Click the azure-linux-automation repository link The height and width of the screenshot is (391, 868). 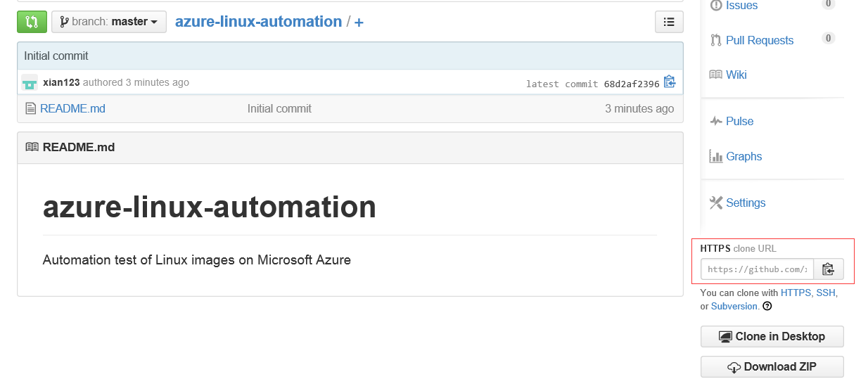(258, 22)
